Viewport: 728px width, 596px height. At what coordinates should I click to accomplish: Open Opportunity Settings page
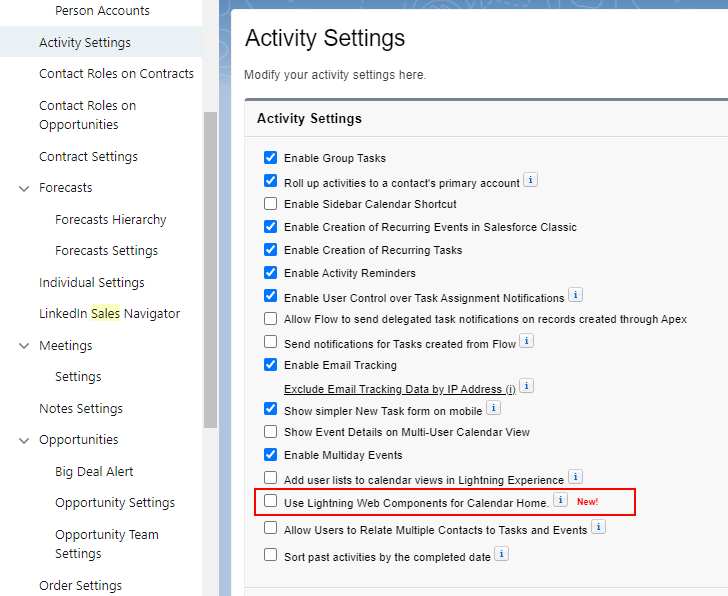pyautogui.click(x=115, y=503)
